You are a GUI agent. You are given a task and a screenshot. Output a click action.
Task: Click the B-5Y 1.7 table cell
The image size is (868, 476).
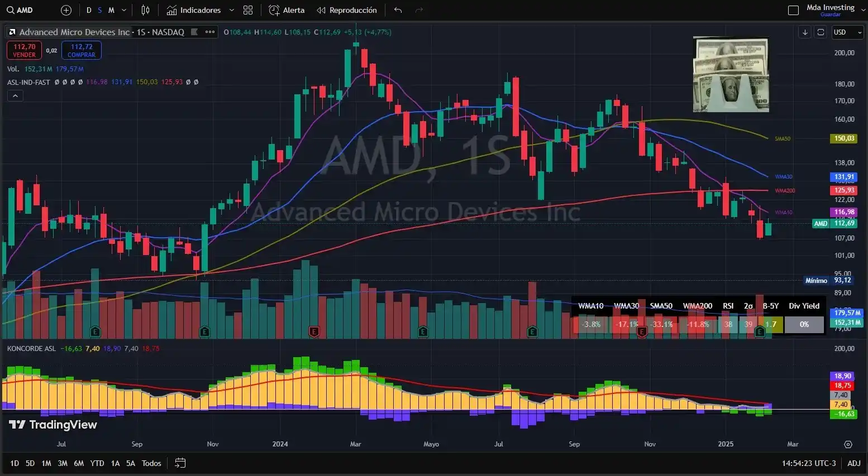(771, 324)
